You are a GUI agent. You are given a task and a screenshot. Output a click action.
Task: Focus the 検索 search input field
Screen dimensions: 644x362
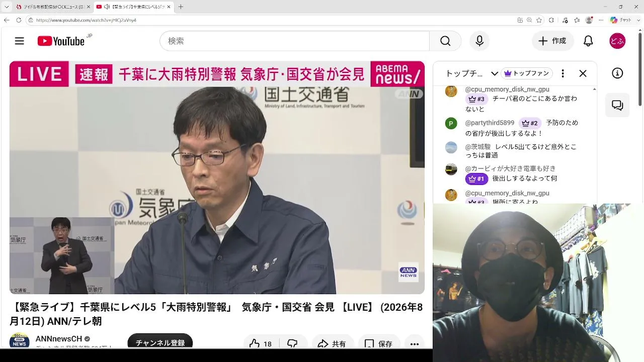294,41
